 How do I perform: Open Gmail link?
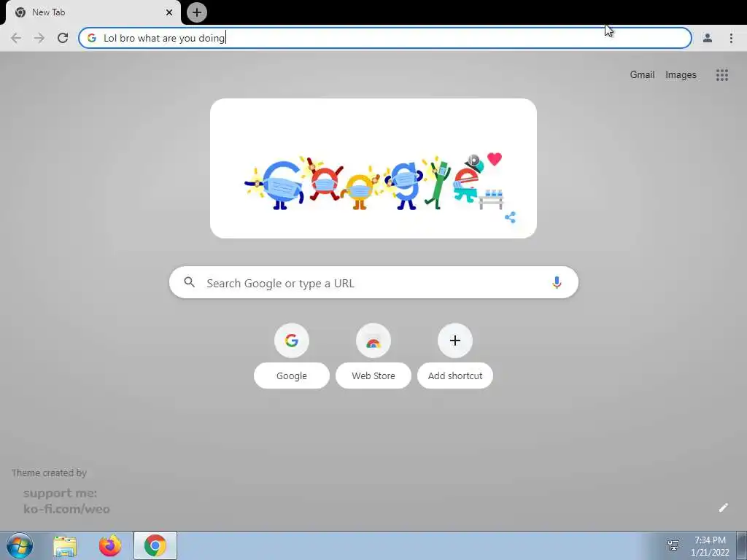642,75
